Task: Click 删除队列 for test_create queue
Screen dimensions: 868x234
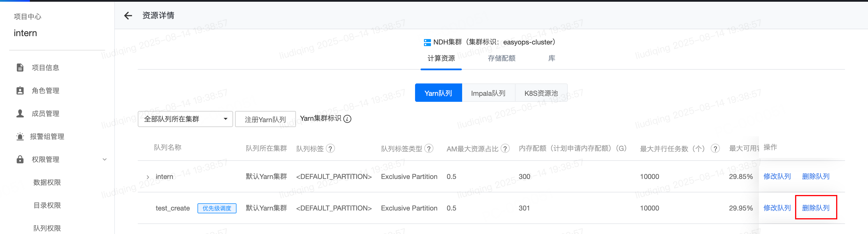Action: [x=815, y=208]
